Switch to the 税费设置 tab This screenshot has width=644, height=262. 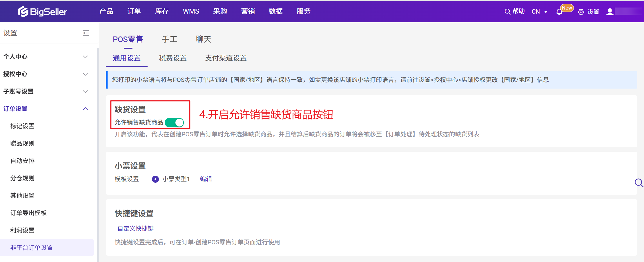pos(173,58)
